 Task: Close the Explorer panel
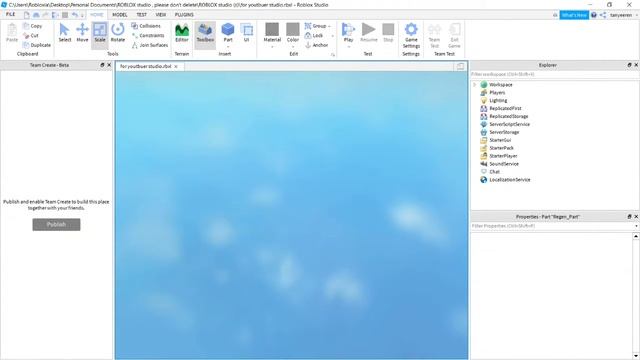(x=636, y=65)
